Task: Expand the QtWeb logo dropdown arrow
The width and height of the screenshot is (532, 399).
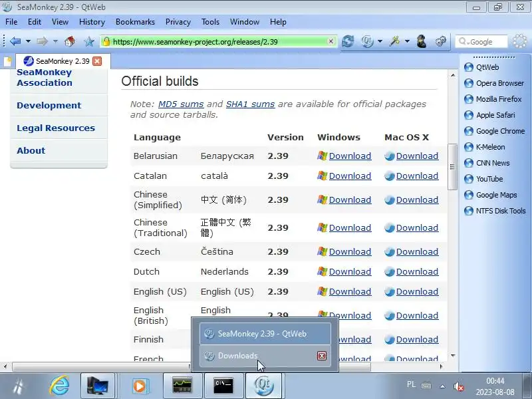Action: point(380,41)
